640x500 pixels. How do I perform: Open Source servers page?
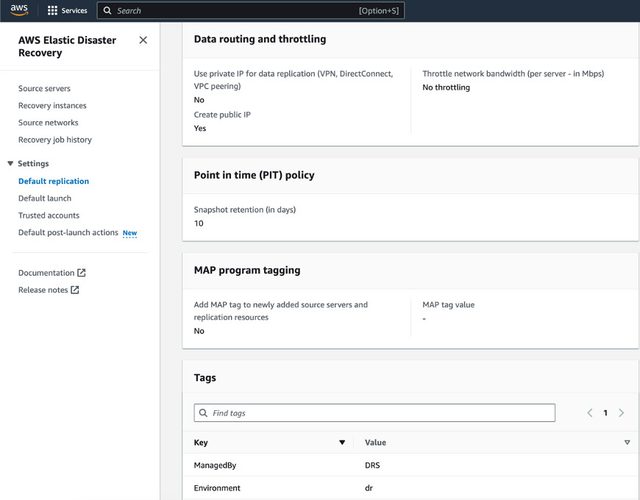coord(44,89)
